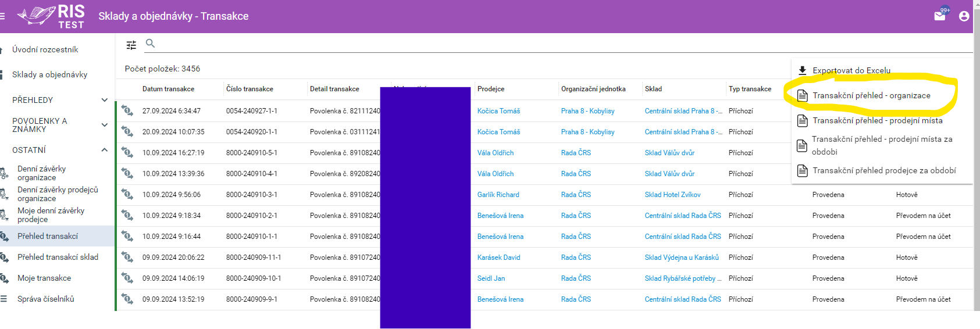
Task: Click sidebar icon next to Přehled transakcí sklad
Action: click(4, 258)
